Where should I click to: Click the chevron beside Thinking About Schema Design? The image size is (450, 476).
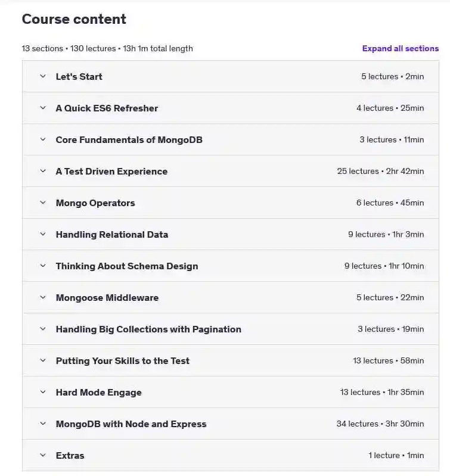pyautogui.click(x=43, y=266)
